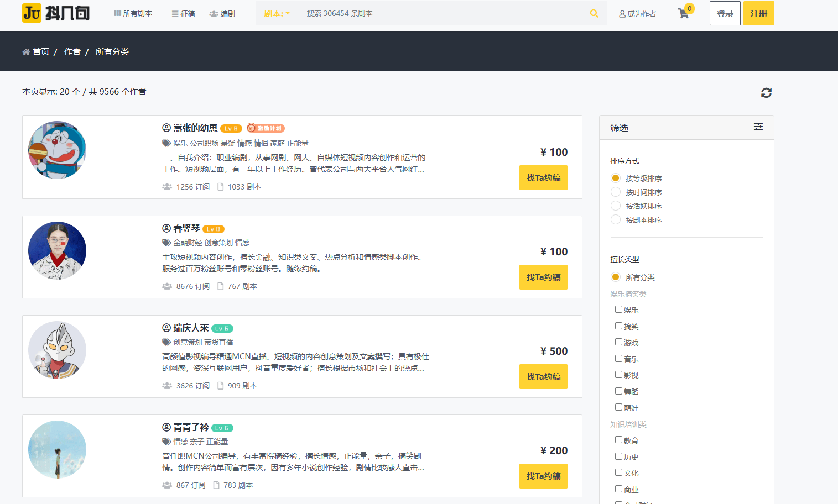Enable the 娱乐 category checkbox
The image size is (838, 504).
(618, 309)
